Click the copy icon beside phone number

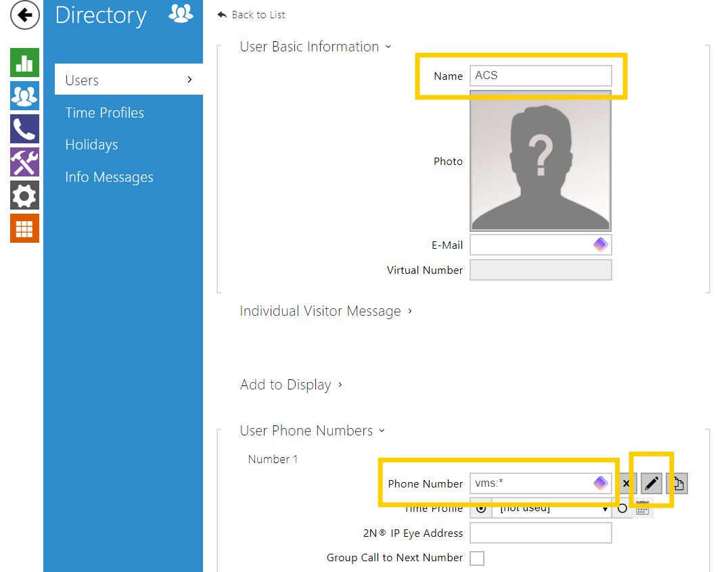[x=677, y=483]
